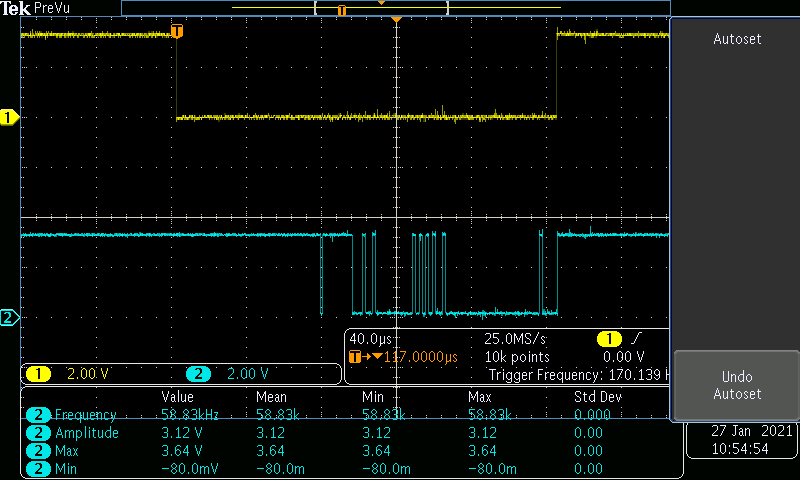Select the channel 1 scale 2.00 V
The height and width of the screenshot is (480, 800).
[88, 374]
